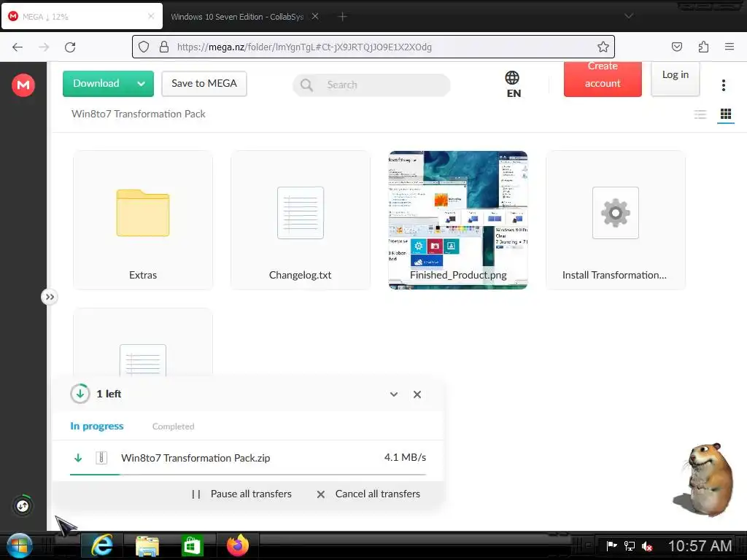
Task: Expand the left sidebar with double chevron
Action: [49, 297]
